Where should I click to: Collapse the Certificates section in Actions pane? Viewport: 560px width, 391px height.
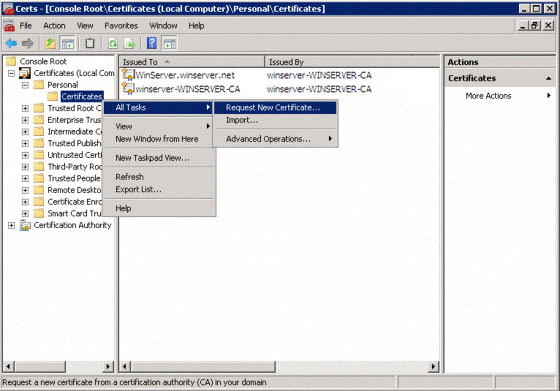coord(549,78)
